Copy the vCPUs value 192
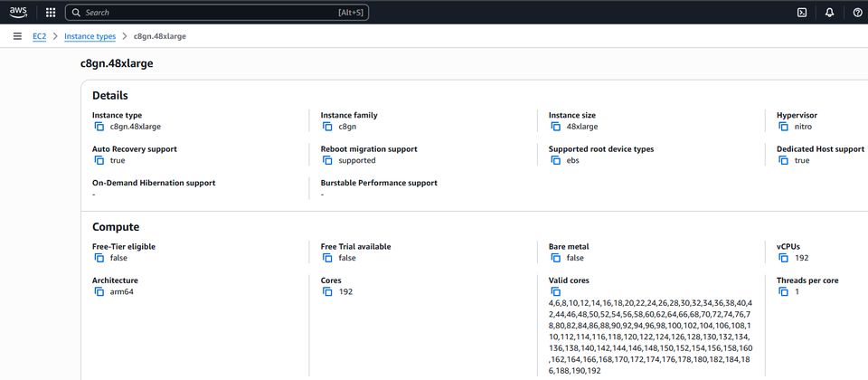868x380 pixels. 783,258
